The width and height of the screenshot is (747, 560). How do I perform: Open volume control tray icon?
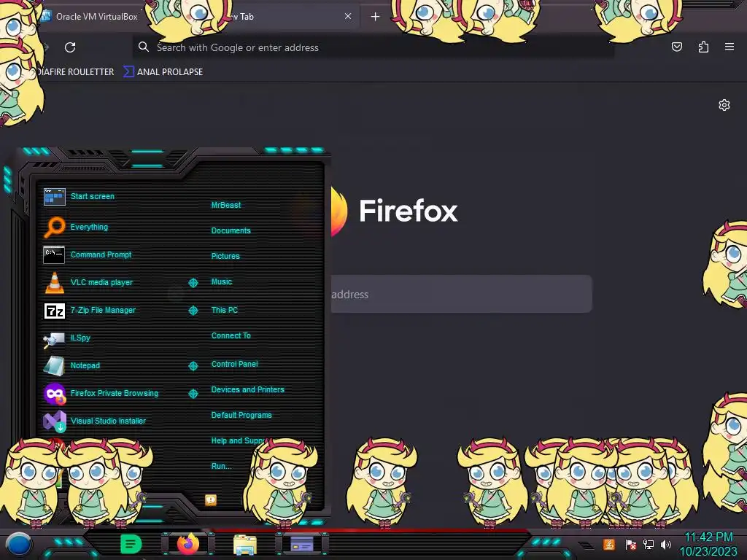666,544
